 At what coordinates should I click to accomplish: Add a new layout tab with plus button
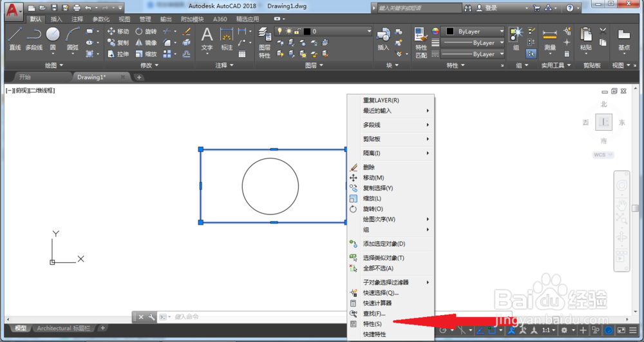[102, 328]
